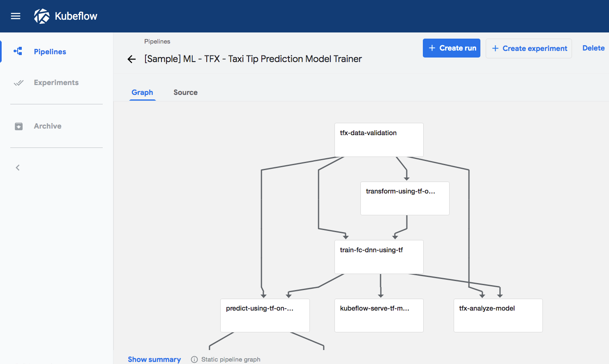Open the Show summary panel
This screenshot has width=609, height=364.
pos(154,359)
